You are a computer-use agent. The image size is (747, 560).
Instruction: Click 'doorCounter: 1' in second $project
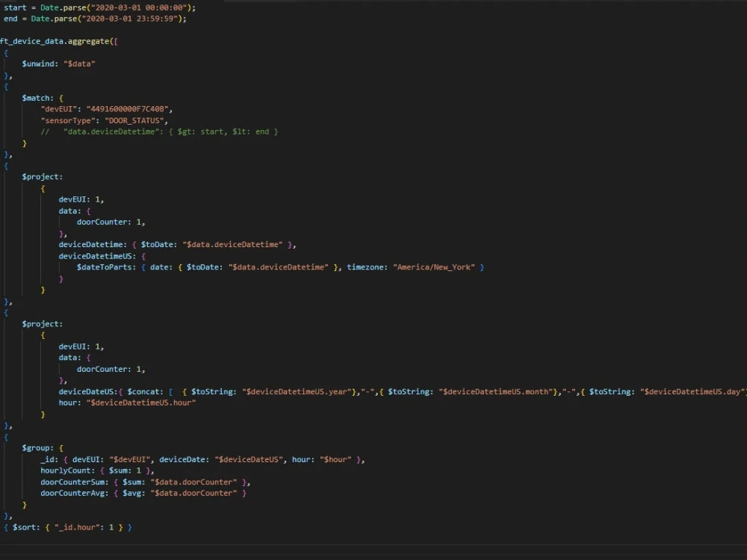[x=108, y=369]
